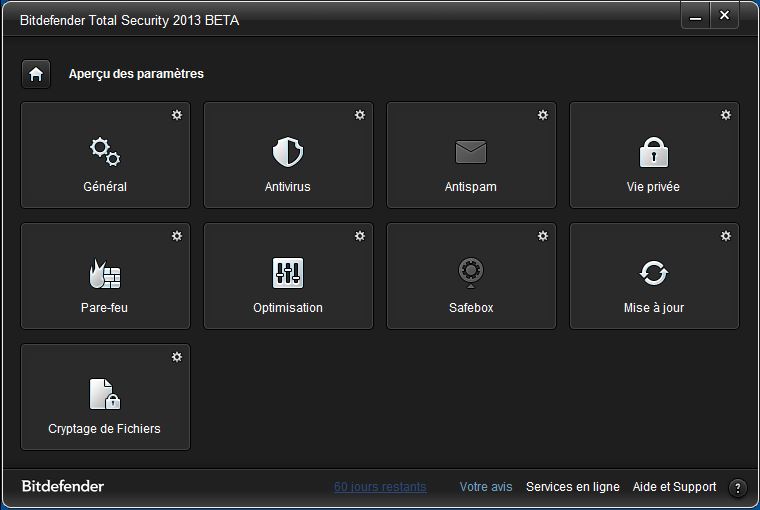Click the Pare-feu label text

coord(104,308)
